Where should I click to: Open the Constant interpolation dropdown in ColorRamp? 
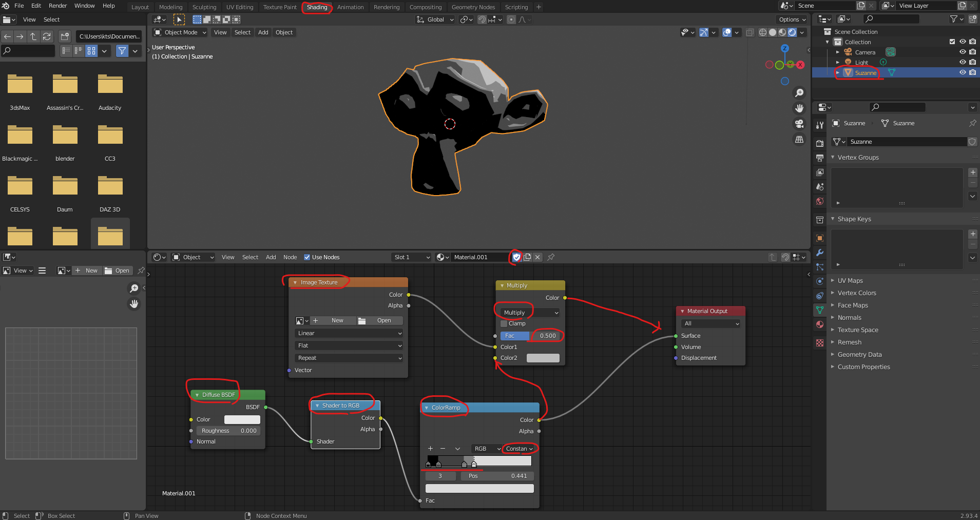[x=520, y=449]
